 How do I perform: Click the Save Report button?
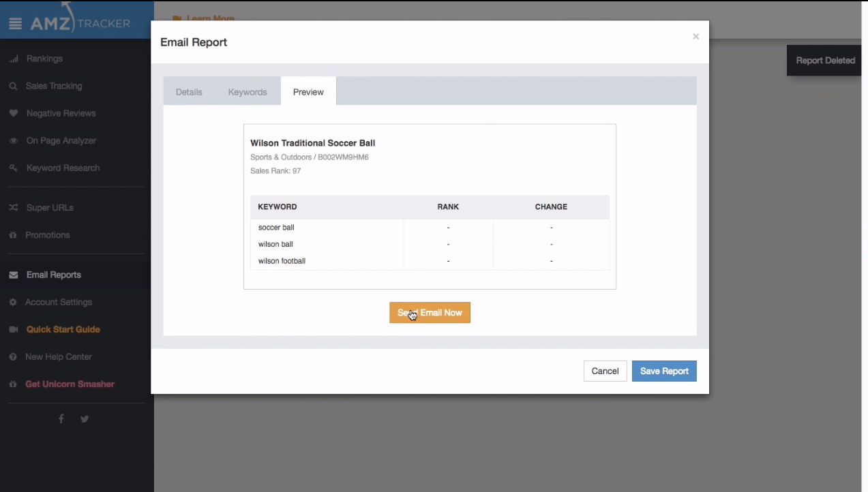coord(664,371)
